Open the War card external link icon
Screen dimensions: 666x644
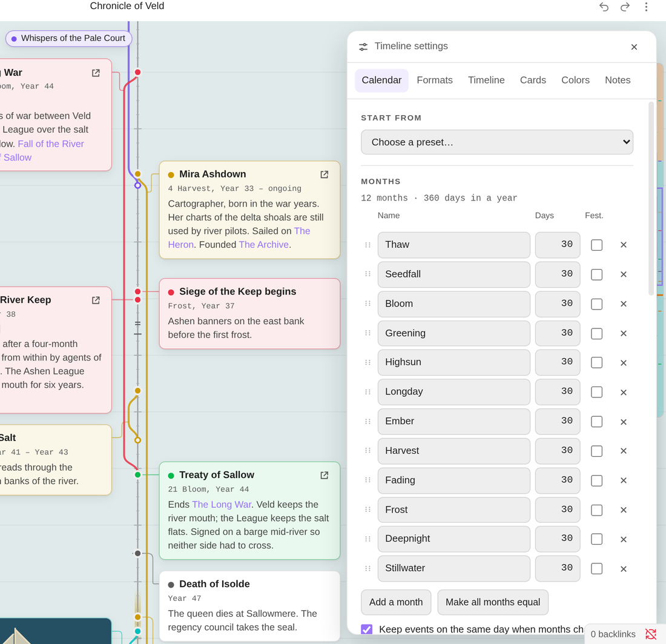[96, 73]
